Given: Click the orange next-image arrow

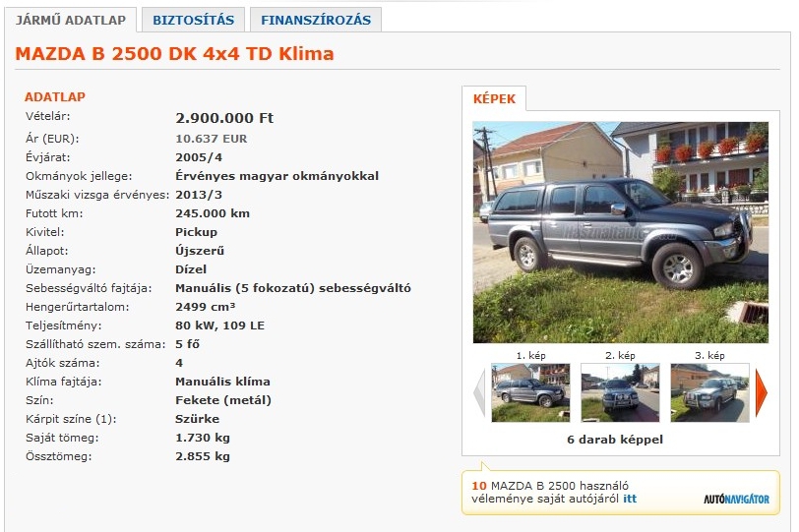Looking at the screenshot, I should (762, 392).
